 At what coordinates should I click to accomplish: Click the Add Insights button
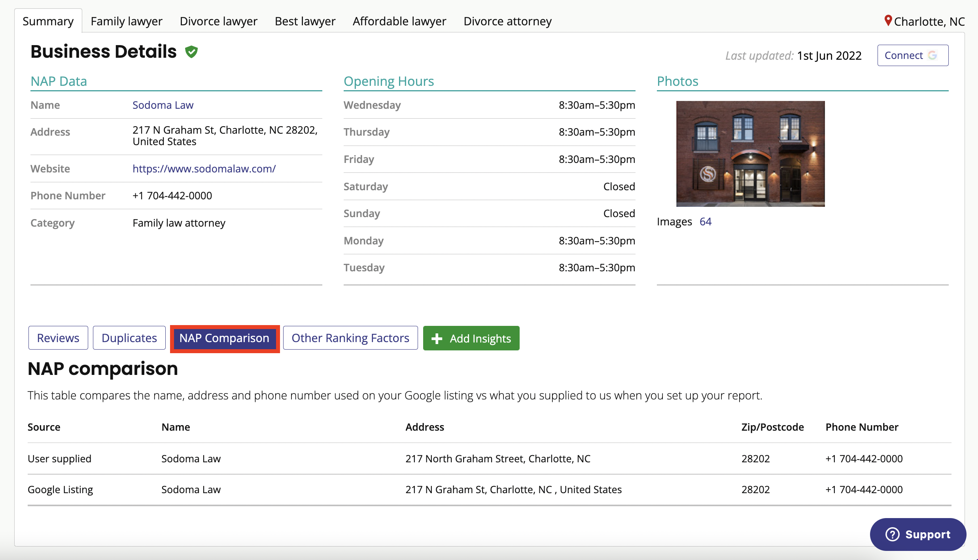tap(471, 338)
